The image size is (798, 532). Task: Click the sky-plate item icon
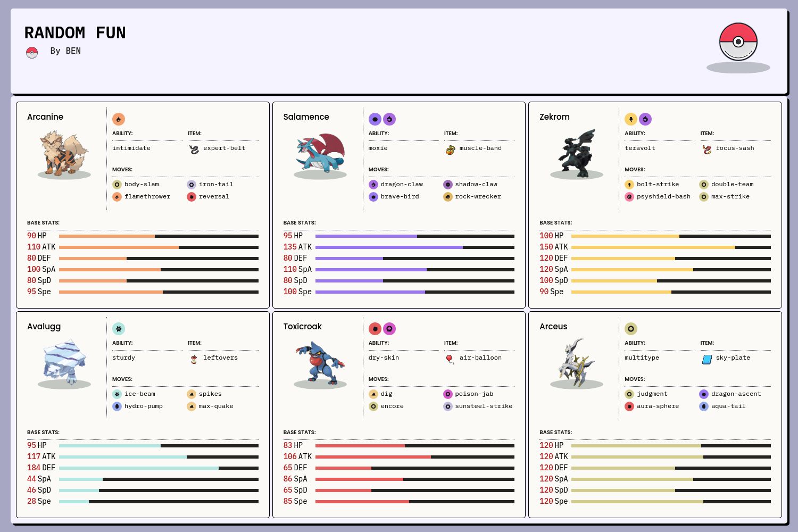click(x=706, y=359)
